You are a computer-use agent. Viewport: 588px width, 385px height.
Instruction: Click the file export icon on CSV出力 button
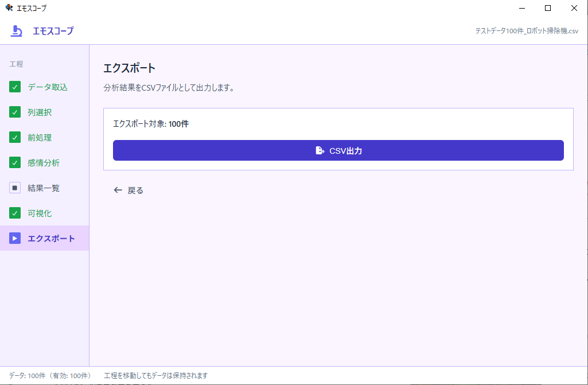[x=320, y=150]
